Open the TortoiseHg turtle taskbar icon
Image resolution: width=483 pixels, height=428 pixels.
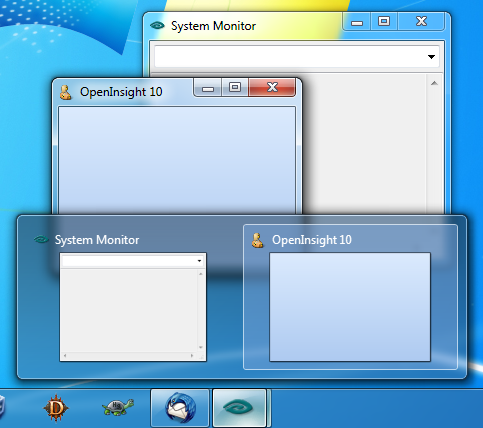click(118, 407)
